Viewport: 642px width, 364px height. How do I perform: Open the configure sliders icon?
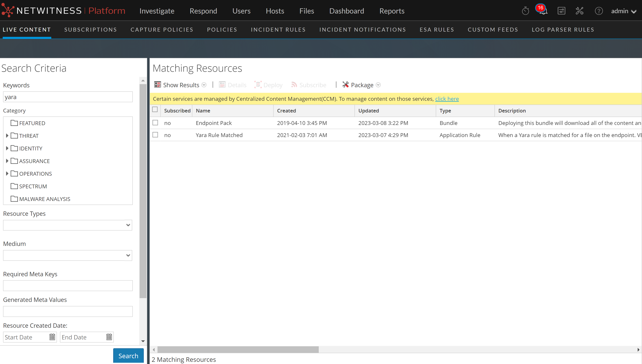click(561, 11)
